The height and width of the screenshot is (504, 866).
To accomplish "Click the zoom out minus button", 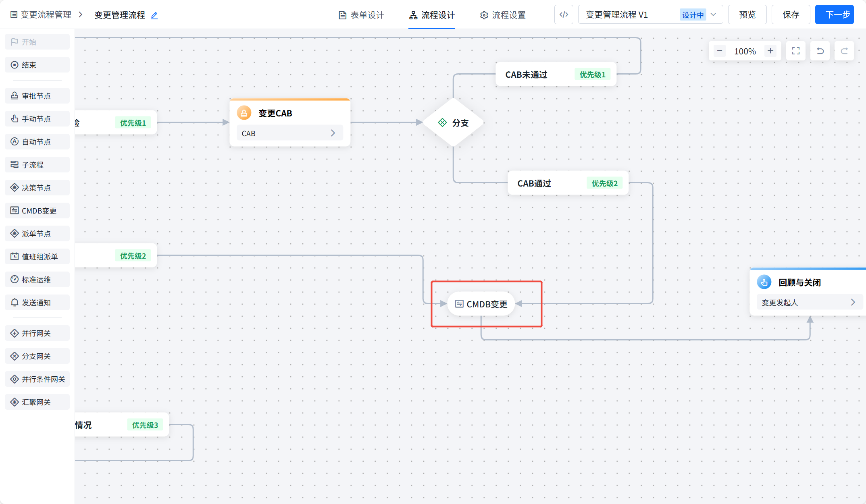I will point(720,51).
